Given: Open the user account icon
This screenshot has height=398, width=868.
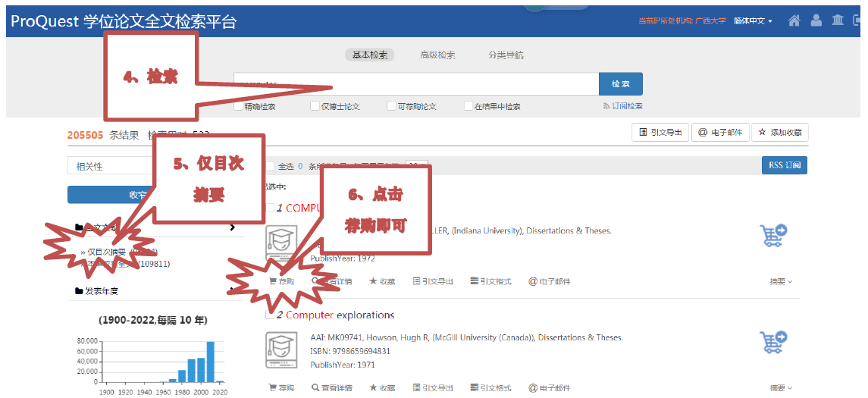Looking at the screenshot, I should [816, 20].
